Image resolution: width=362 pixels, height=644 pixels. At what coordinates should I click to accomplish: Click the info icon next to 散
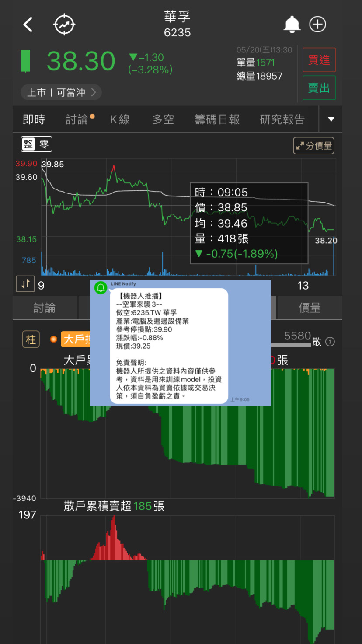pyautogui.click(x=330, y=342)
